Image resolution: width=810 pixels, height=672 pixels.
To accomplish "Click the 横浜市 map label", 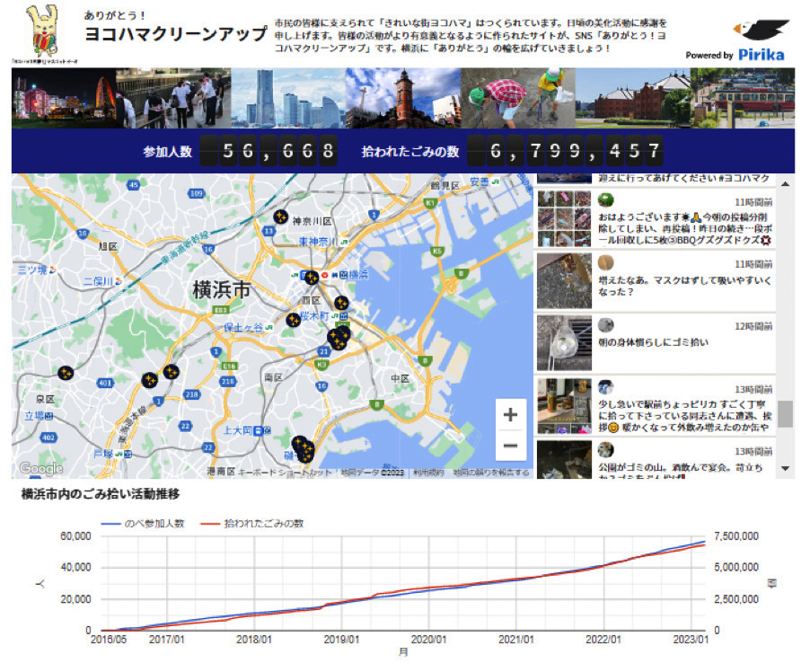I will (221, 289).
